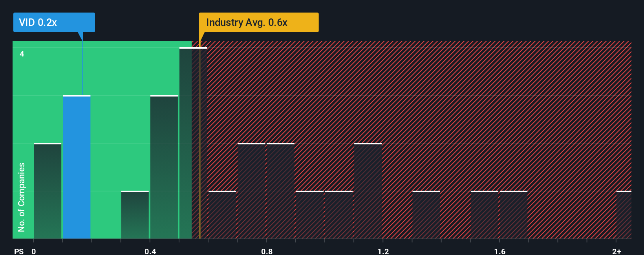Click the x-axis label 0.4

150,251
